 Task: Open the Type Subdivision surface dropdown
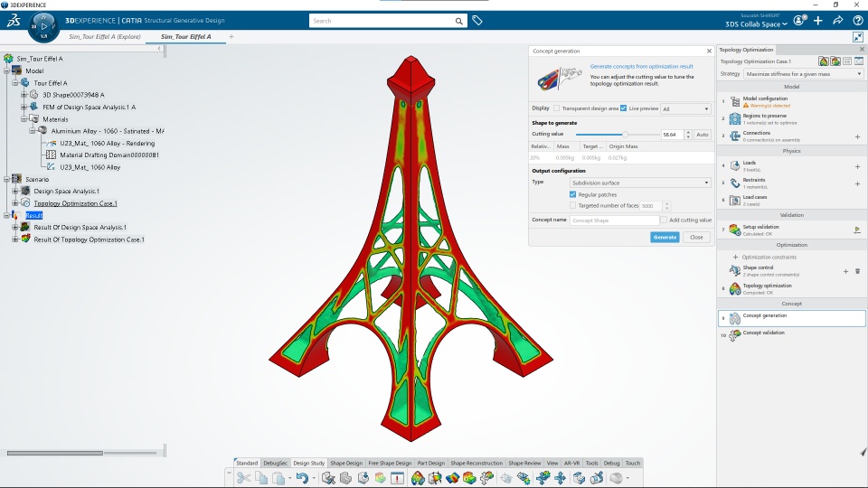pos(640,183)
